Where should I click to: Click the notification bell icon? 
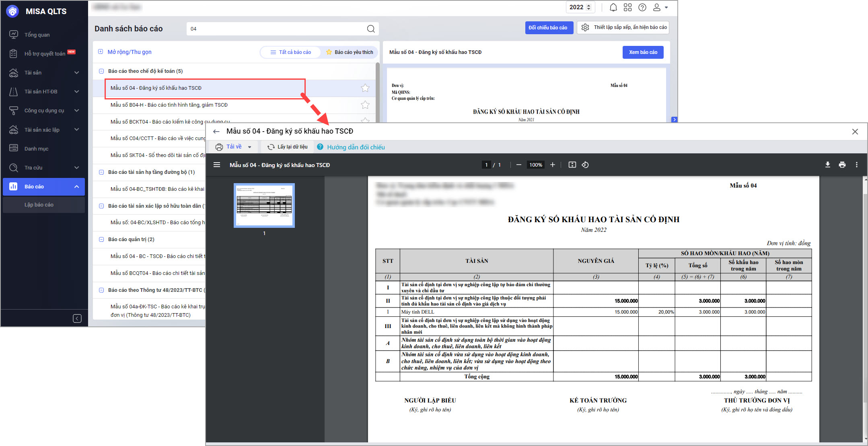pyautogui.click(x=613, y=7)
